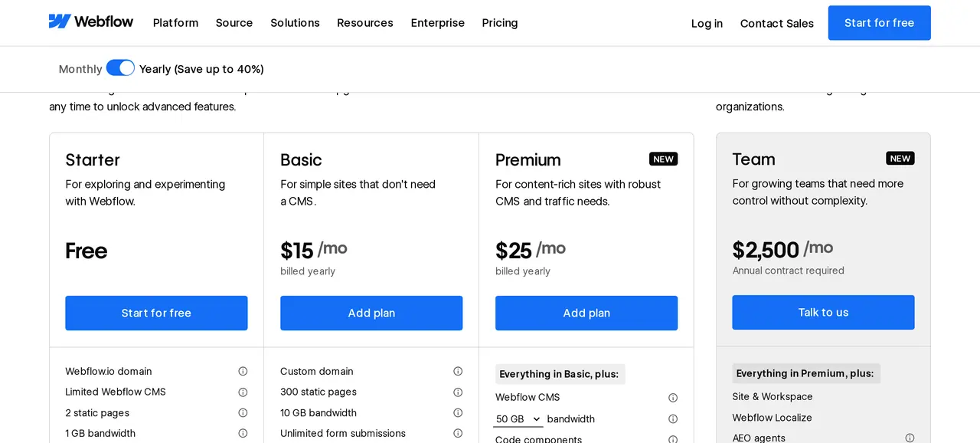980x443 pixels.
Task: Open info icon for Limited Webflow CMS
Action: tap(243, 392)
